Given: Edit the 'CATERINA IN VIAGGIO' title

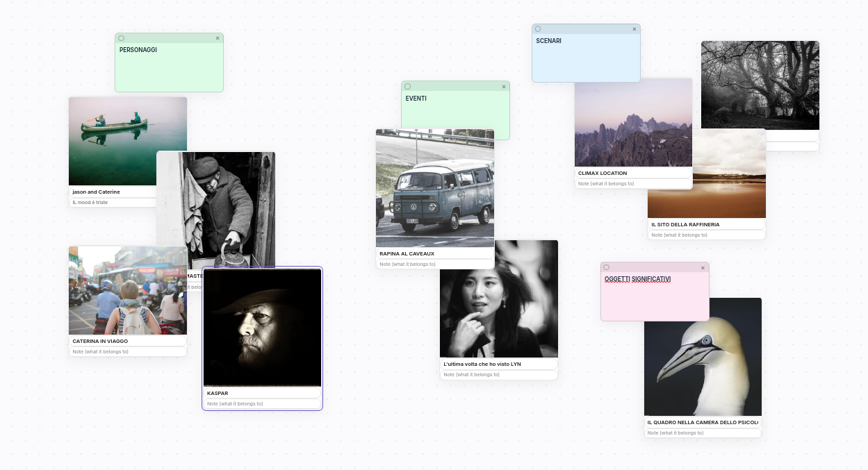Looking at the screenshot, I should tap(128, 342).
